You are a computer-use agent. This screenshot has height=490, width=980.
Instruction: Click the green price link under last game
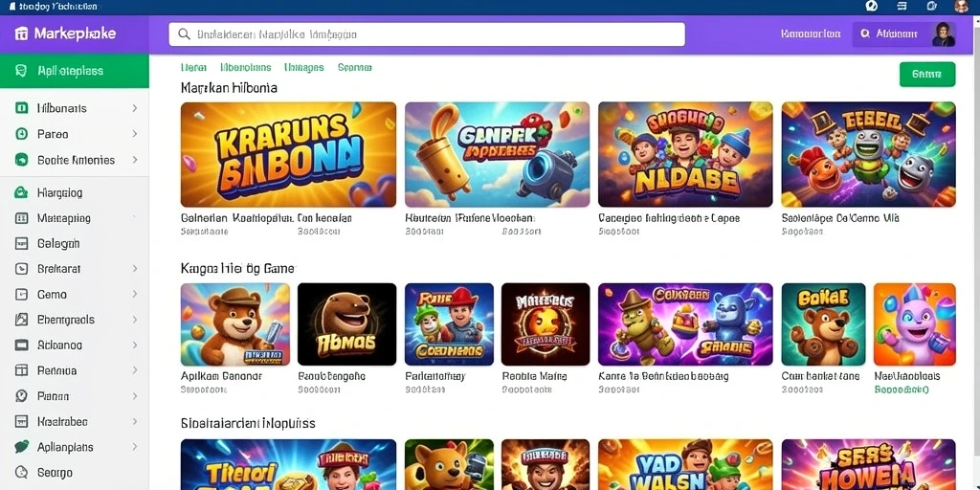pyautogui.click(x=902, y=390)
